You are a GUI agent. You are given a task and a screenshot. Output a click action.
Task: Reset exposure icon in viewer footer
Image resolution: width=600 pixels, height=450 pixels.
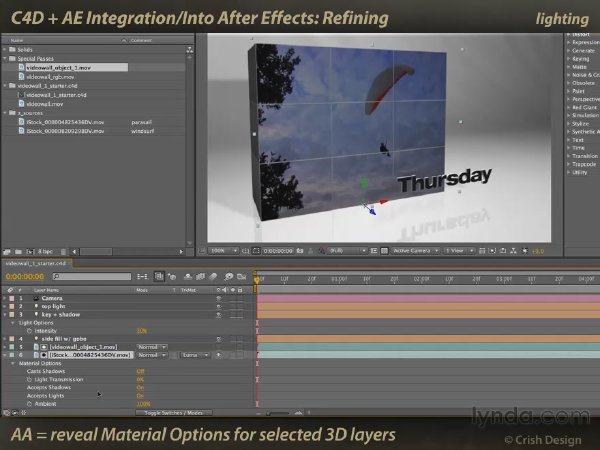click(525, 251)
